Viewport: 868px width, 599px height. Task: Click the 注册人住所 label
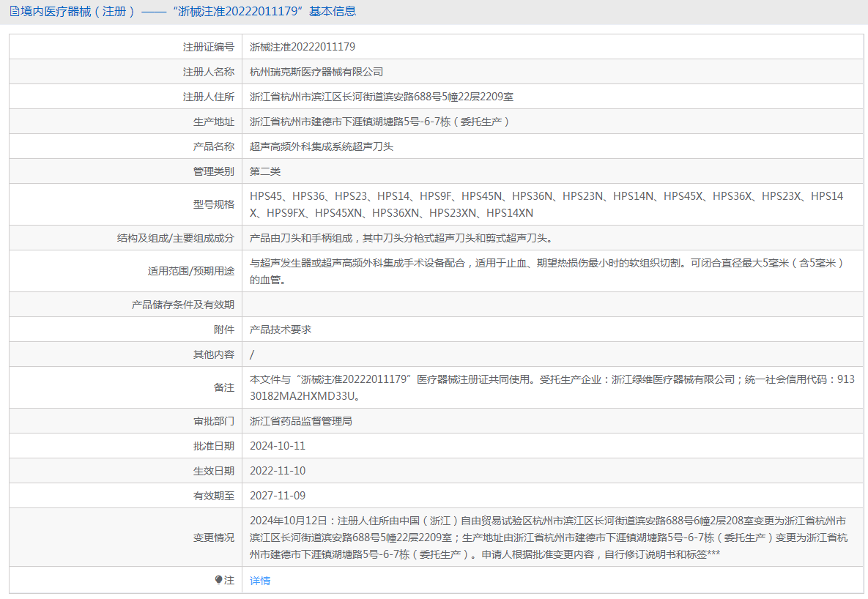click(209, 97)
